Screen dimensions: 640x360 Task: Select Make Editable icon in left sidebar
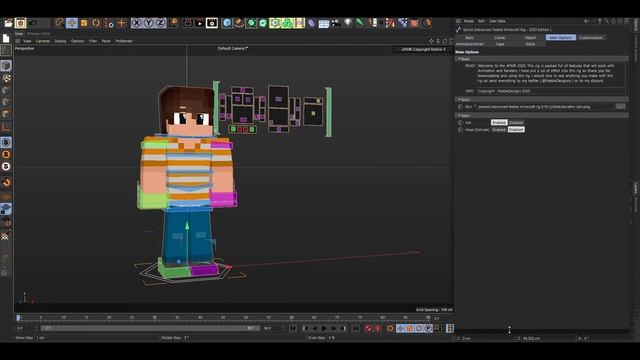click(6, 51)
